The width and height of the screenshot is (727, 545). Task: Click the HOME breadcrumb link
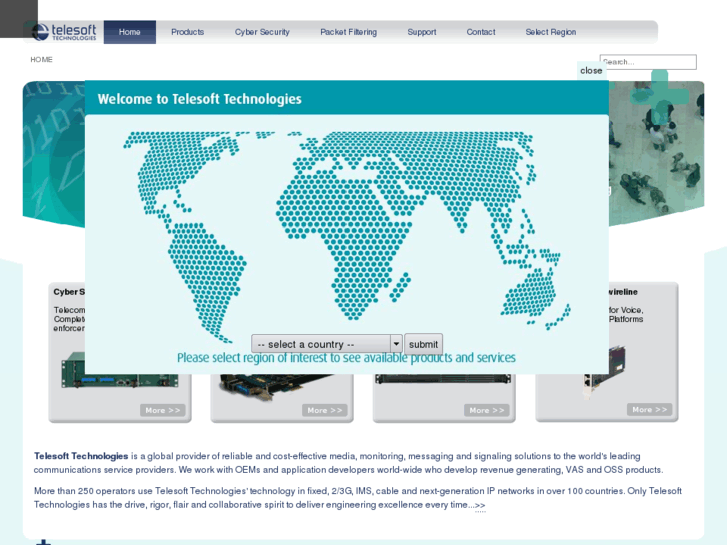[x=41, y=59]
